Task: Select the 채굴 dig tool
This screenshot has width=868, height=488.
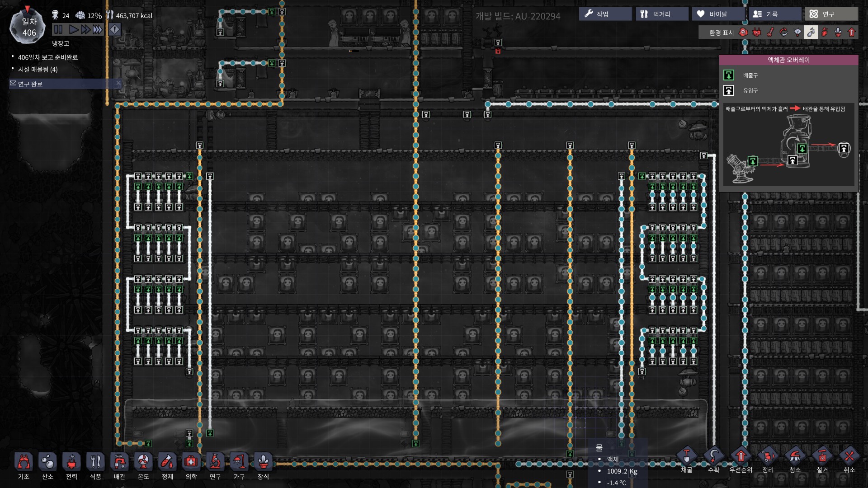Action: pos(686,456)
